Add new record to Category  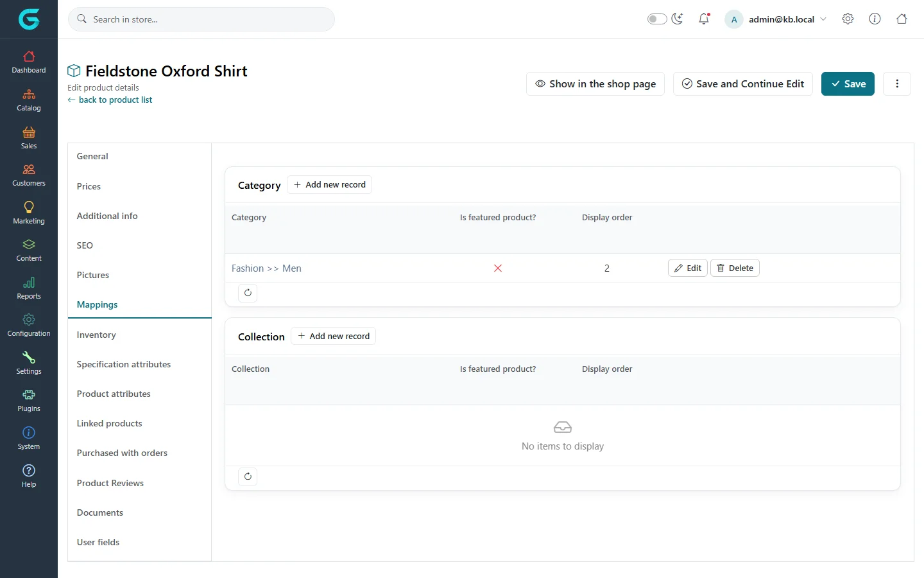pyautogui.click(x=329, y=184)
